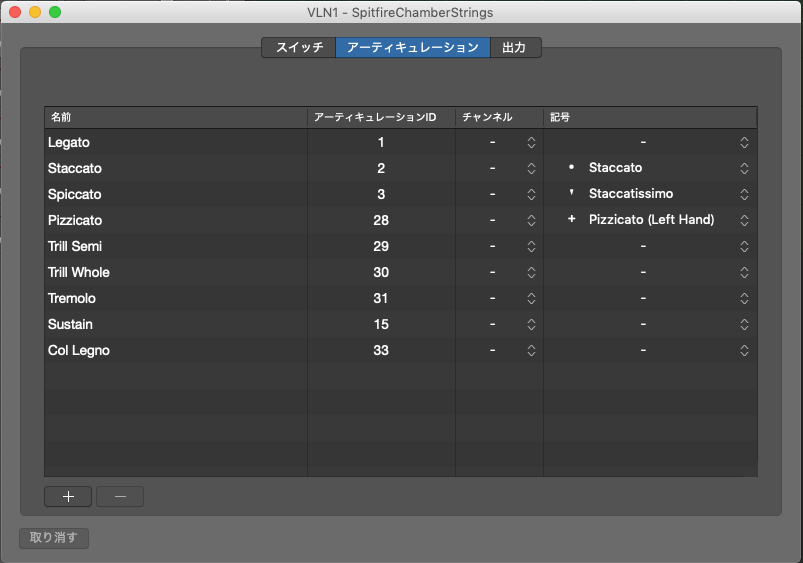Open symbol dropdown for Trill Whole row
The width and height of the screenshot is (803, 563).
click(744, 273)
